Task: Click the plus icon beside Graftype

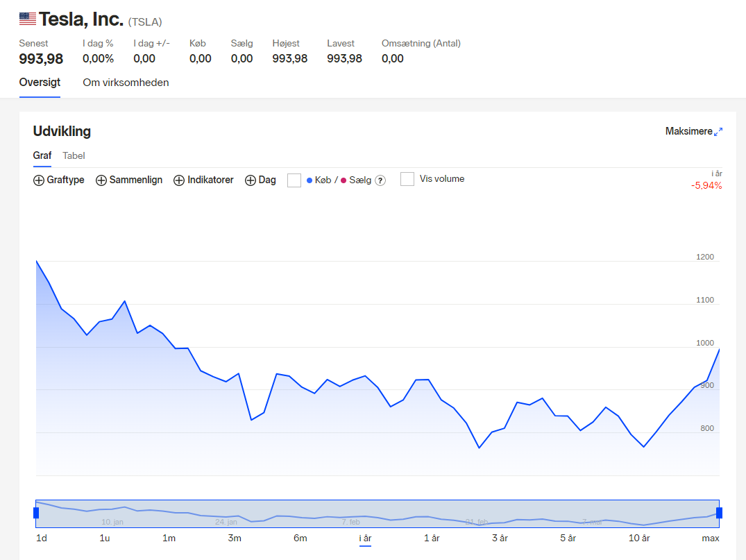Action: pyautogui.click(x=39, y=180)
